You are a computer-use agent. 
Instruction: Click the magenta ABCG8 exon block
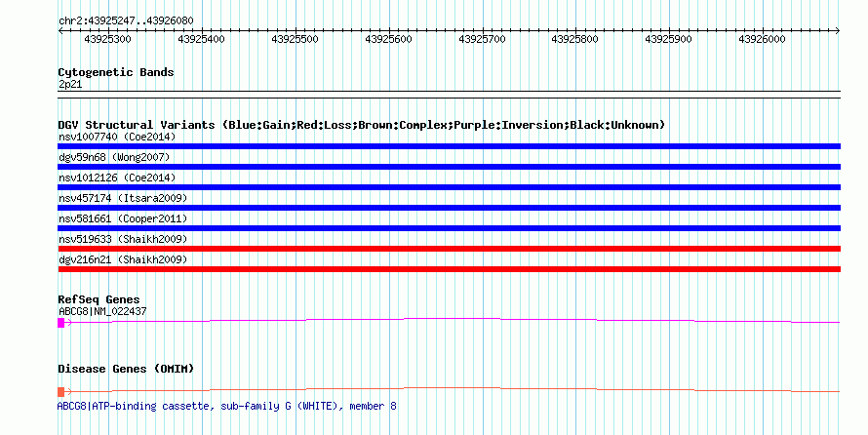(x=60, y=323)
